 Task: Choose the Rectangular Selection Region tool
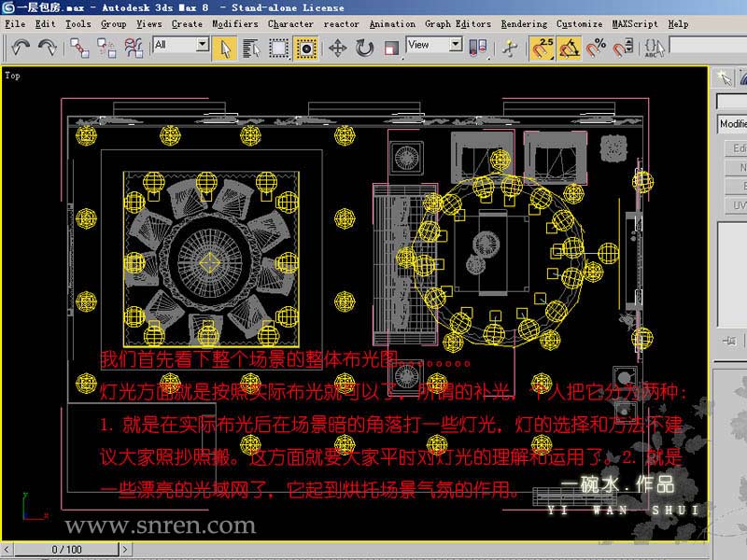[x=278, y=49]
